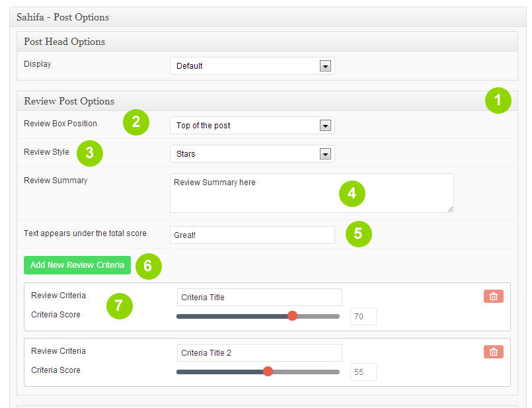The image size is (532, 408).
Task: Click the slider handle at score 70
Action: [x=292, y=316]
